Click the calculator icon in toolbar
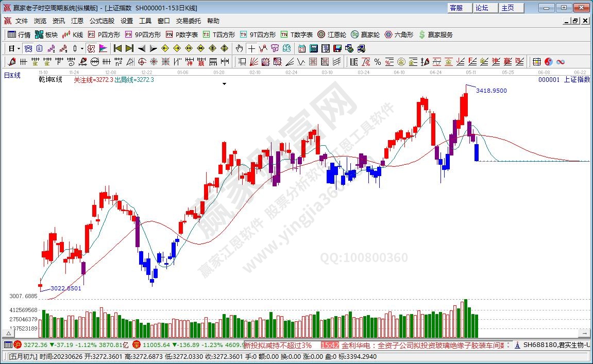The image size is (593, 364). tap(313, 48)
